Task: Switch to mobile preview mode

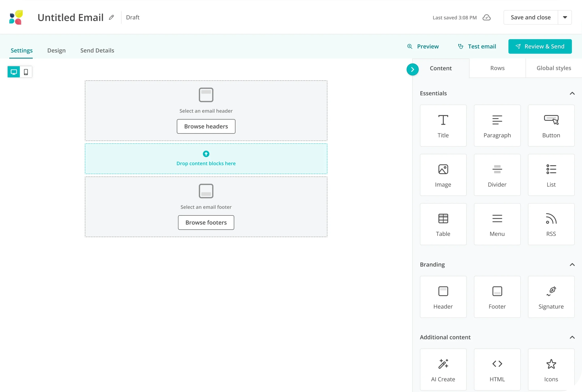Action: tap(26, 72)
